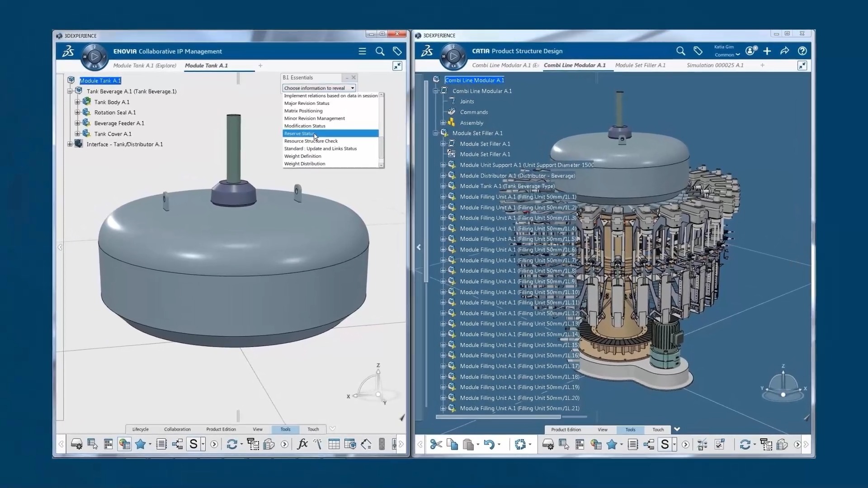The height and width of the screenshot is (488, 868).
Task: Click the tag icon in CATIA header
Action: (698, 51)
